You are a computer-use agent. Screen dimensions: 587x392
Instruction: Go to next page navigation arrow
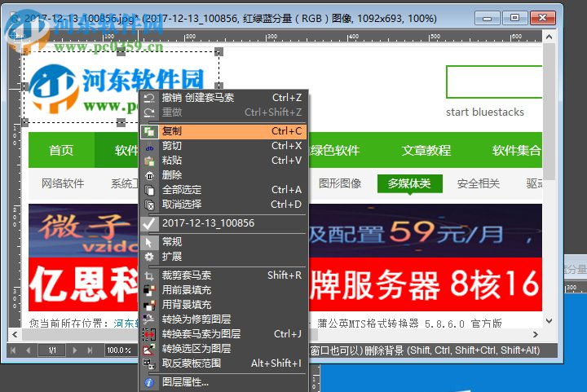coord(75,350)
